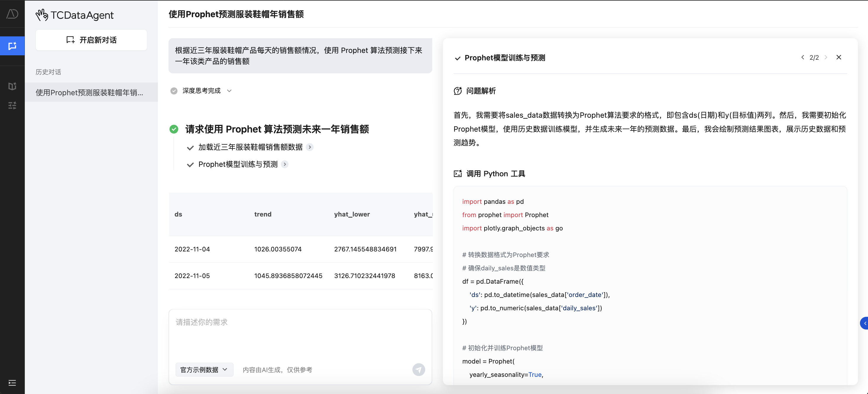Expand the 加载近三年服装鞋帽销售额数据 step arrow

(x=310, y=147)
